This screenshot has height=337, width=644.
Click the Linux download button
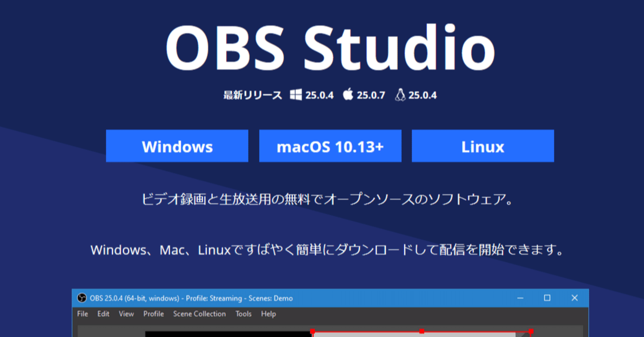pyautogui.click(x=483, y=146)
